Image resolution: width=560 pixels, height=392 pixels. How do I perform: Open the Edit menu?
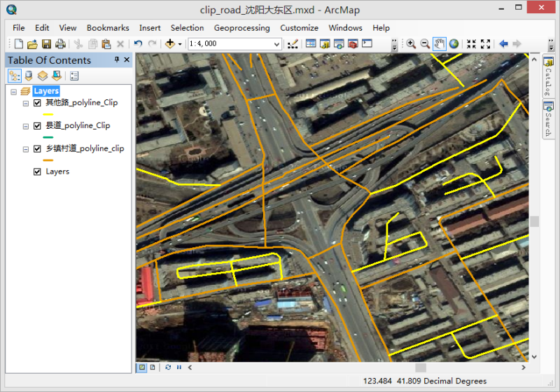coord(42,28)
